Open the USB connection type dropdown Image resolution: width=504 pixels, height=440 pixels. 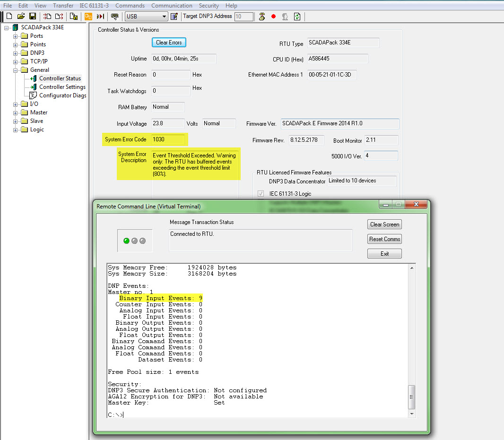tap(147, 17)
